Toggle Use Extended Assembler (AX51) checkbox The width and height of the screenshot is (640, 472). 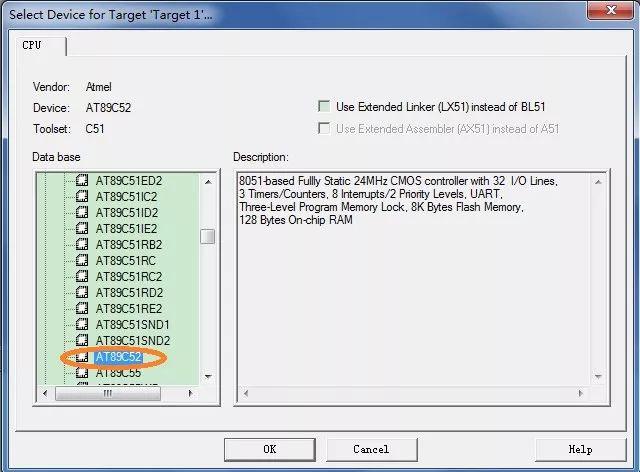[x=324, y=128]
